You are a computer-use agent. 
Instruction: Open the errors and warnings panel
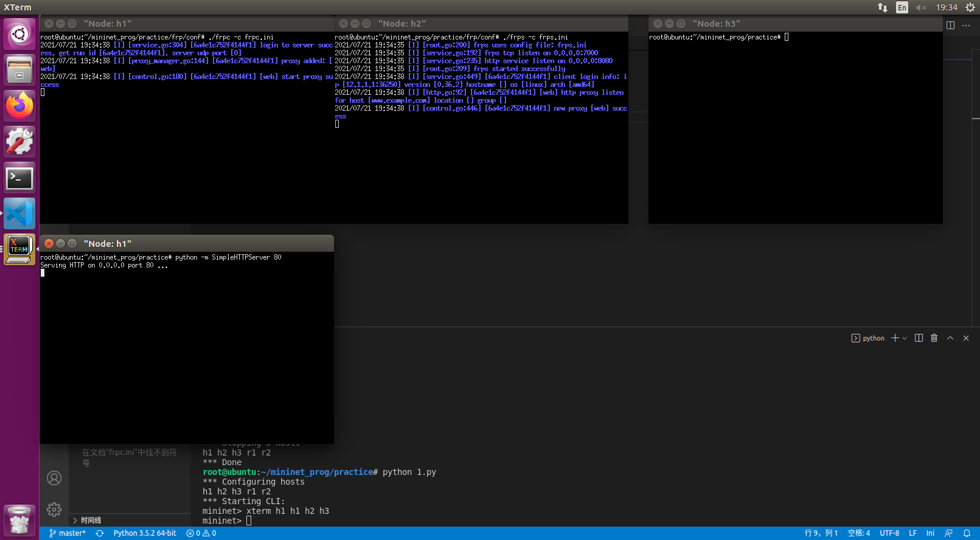201,533
